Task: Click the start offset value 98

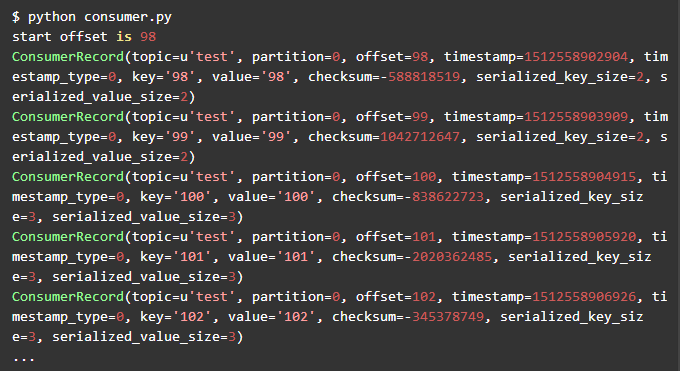Action: (x=148, y=37)
